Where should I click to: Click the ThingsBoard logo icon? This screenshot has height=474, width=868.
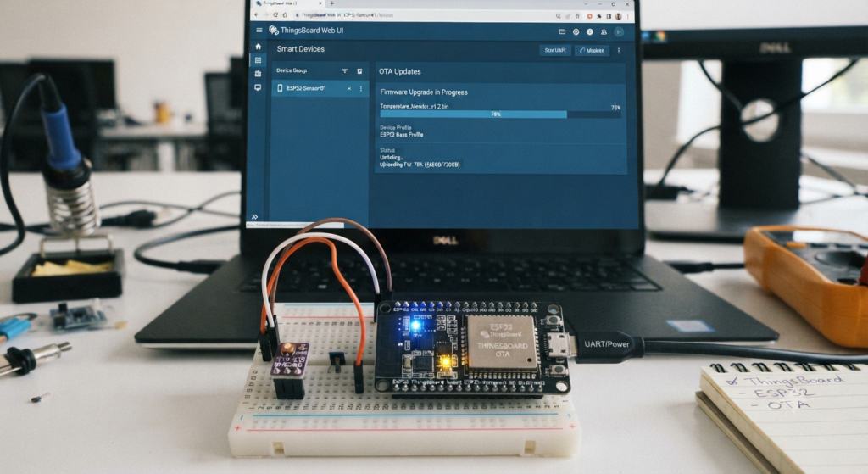pos(274,30)
